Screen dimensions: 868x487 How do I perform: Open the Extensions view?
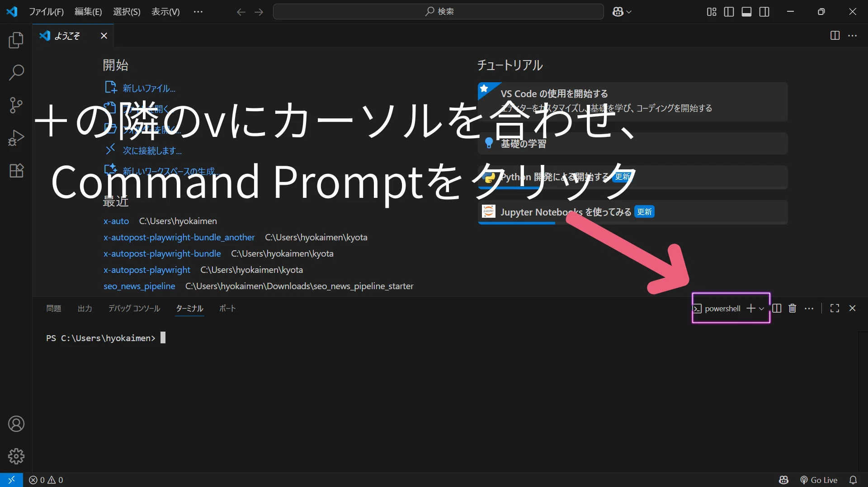16,170
